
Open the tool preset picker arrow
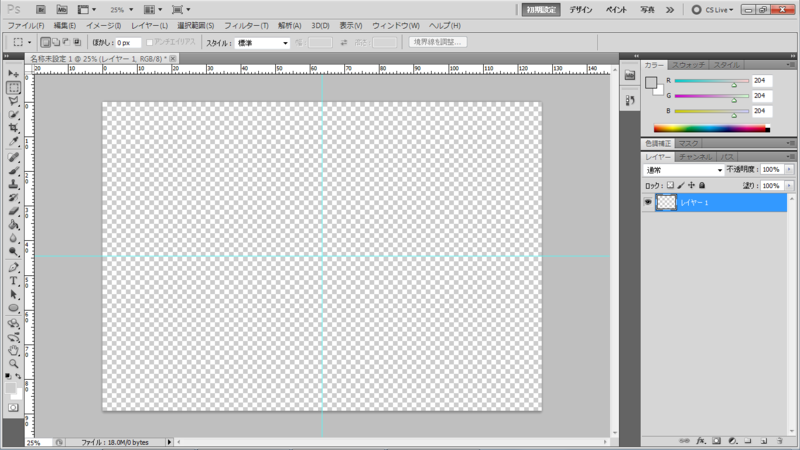pyautogui.click(x=29, y=42)
